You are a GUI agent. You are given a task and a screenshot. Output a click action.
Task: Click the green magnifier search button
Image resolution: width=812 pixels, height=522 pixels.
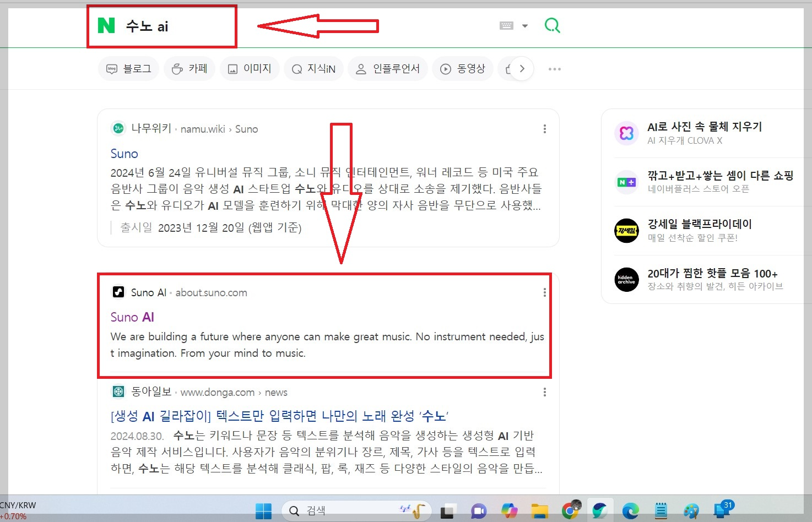pos(552,26)
